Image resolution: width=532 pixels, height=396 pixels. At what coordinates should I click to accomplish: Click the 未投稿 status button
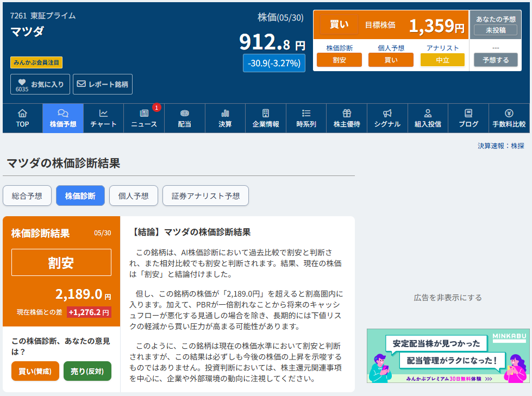coord(496,30)
